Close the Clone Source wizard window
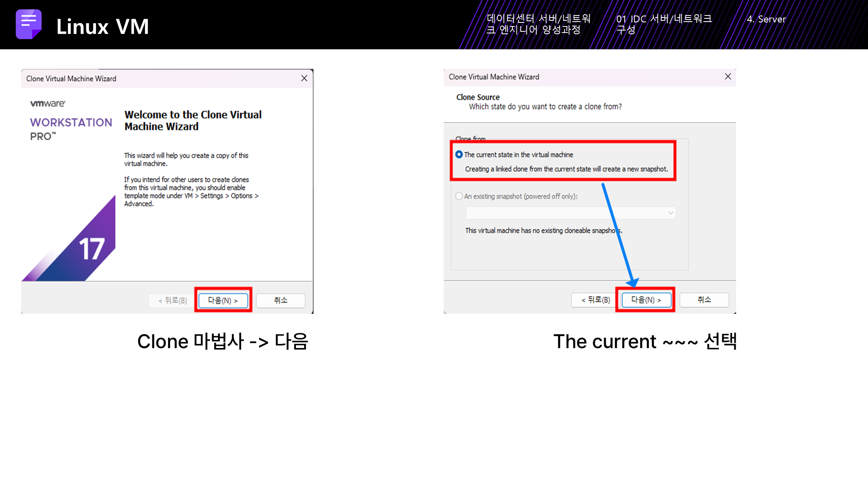This screenshot has height=489, width=868. click(x=728, y=77)
